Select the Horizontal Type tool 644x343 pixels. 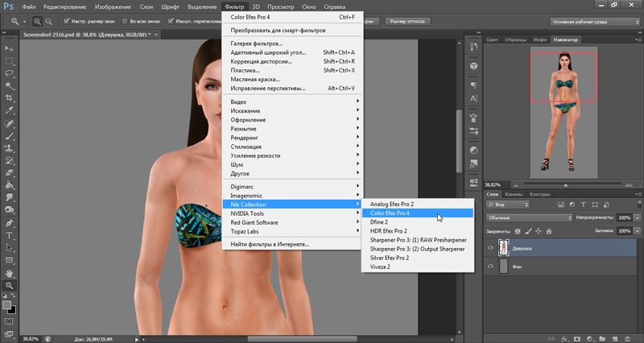(9, 235)
